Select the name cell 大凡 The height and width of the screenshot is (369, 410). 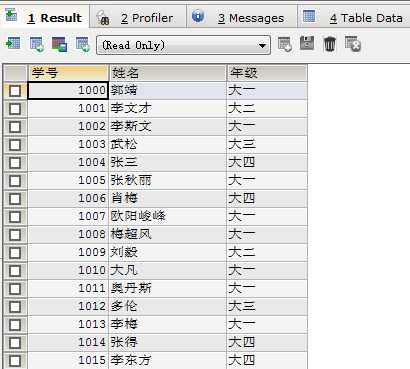tap(168, 271)
